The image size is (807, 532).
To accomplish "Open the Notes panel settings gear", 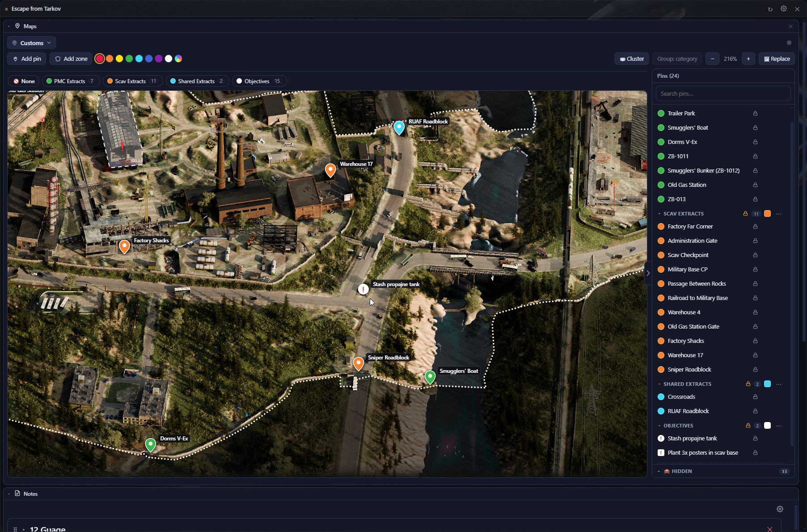I will 780,509.
